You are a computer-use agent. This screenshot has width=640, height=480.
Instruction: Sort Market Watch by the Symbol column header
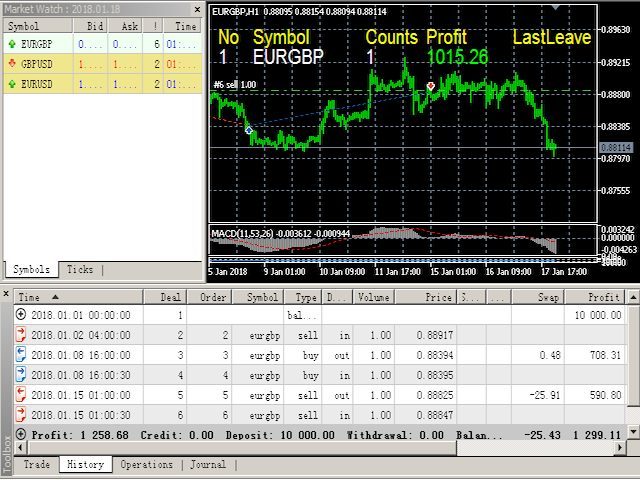pos(25,27)
